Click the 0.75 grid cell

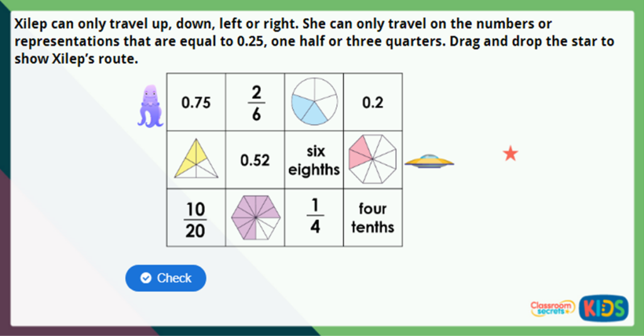coord(196,102)
